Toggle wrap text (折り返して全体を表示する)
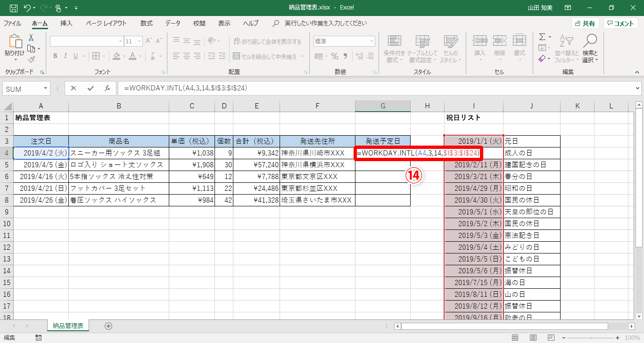 267,41
